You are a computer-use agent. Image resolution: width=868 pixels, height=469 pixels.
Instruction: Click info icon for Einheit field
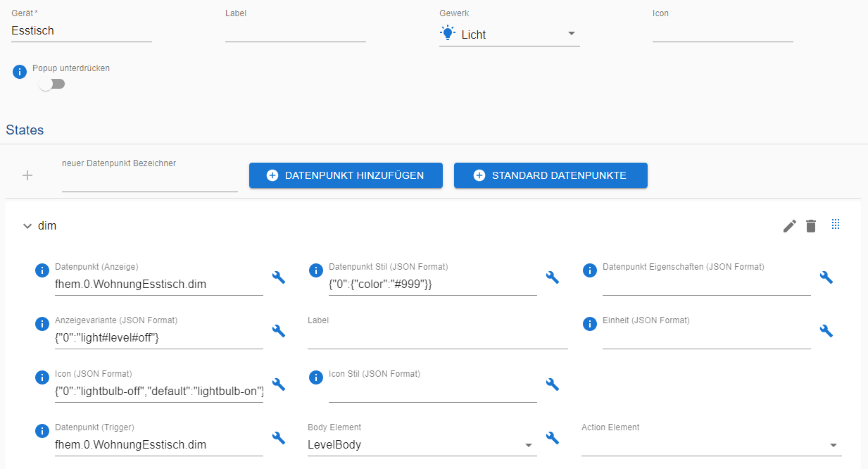590,324
